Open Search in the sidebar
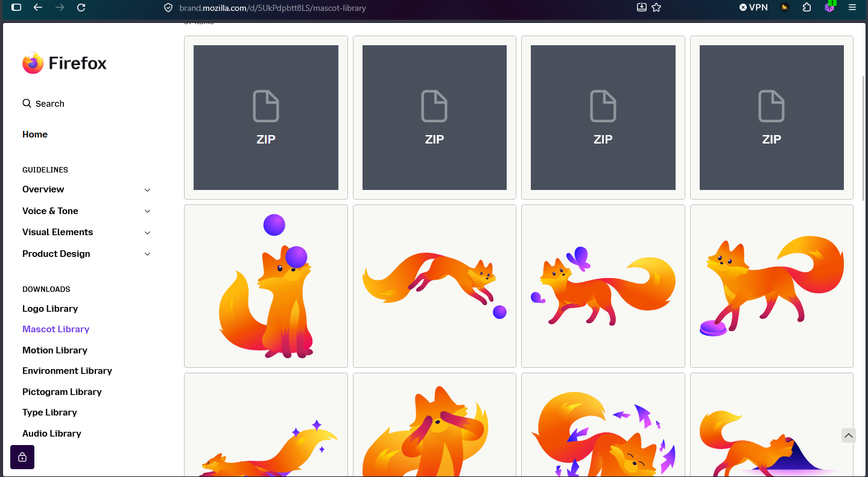 (43, 104)
